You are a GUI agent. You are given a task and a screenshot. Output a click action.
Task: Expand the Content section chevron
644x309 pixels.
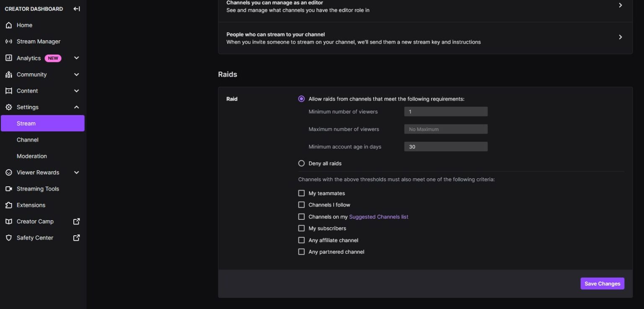[76, 90]
